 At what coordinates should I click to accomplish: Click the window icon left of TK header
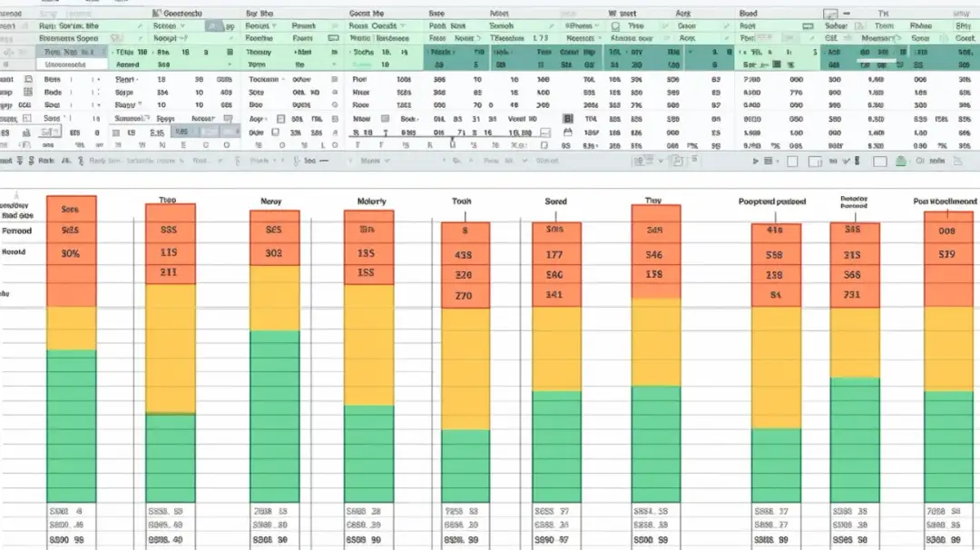tap(830, 15)
